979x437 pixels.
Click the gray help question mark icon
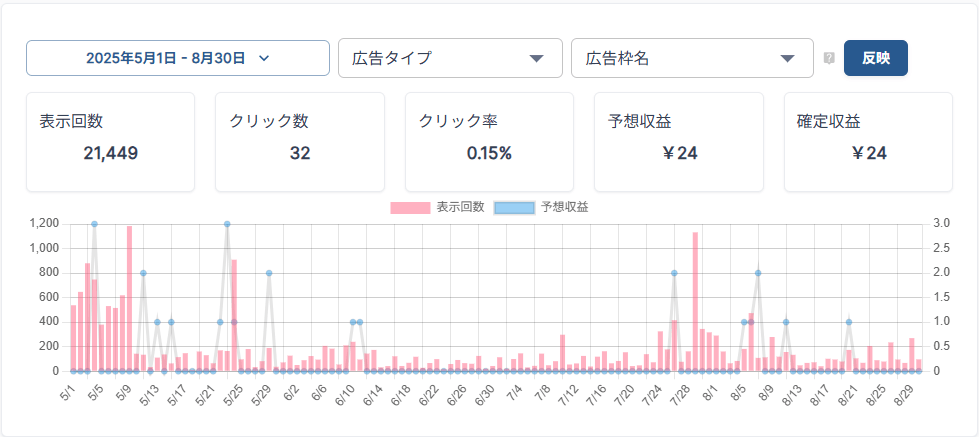(829, 58)
